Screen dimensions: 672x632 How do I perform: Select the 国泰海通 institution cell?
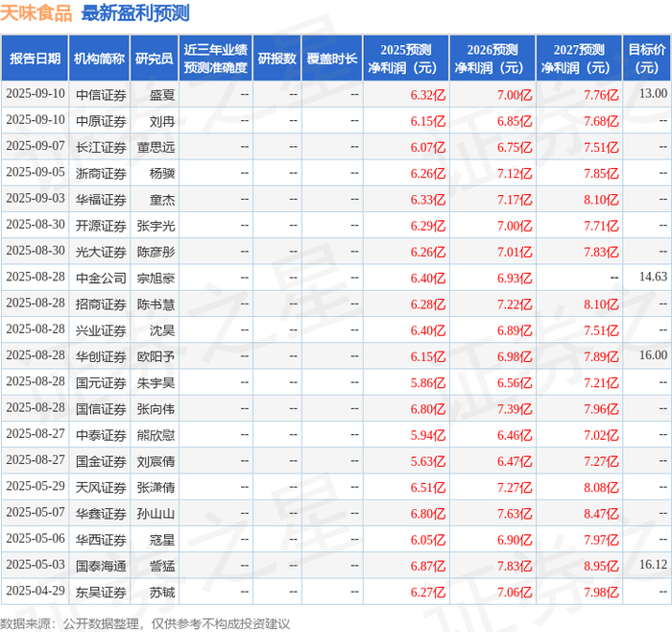click(x=101, y=566)
